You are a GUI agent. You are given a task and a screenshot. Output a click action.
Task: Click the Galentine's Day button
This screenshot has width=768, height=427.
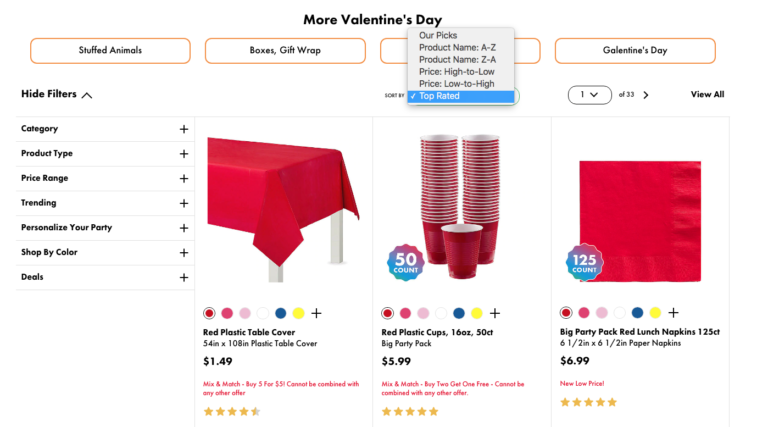click(635, 51)
